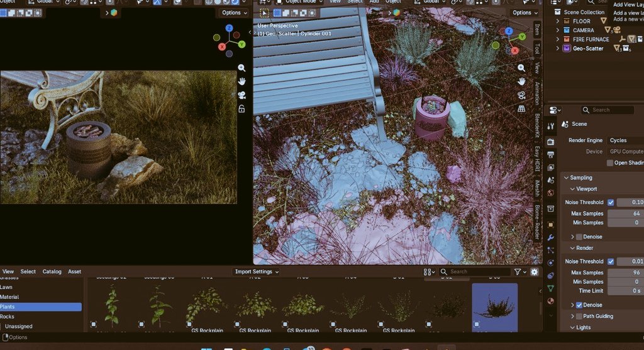Open Tool properties tab icon

pos(551,127)
